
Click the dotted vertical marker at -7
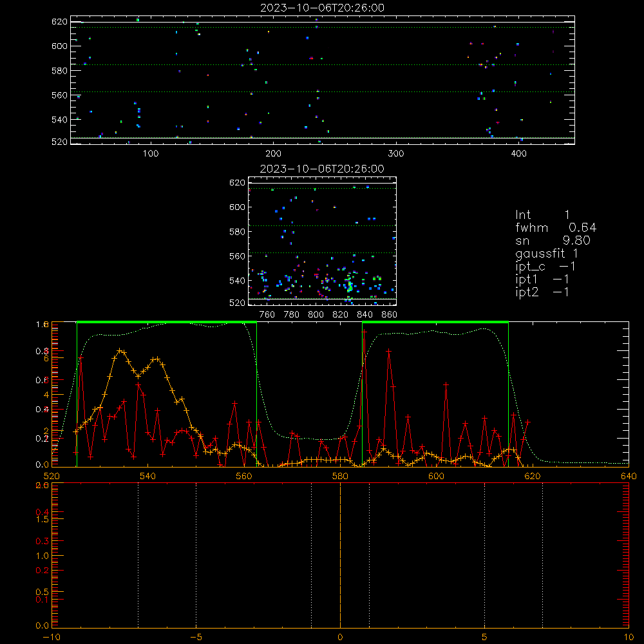pos(138,554)
